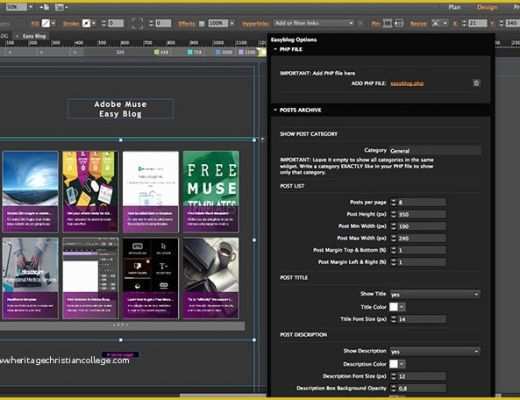Adjust the Posts per page stepper
This screenshot has width=520, height=400.
coord(394,202)
